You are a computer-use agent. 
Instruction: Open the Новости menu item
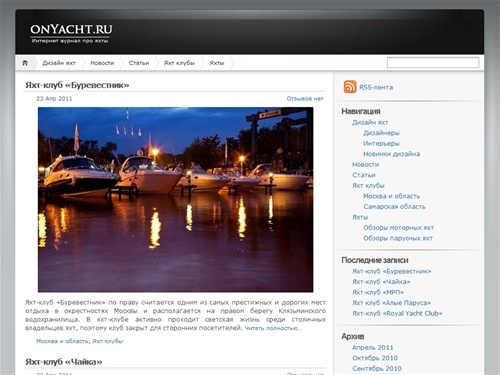(102, 63)
